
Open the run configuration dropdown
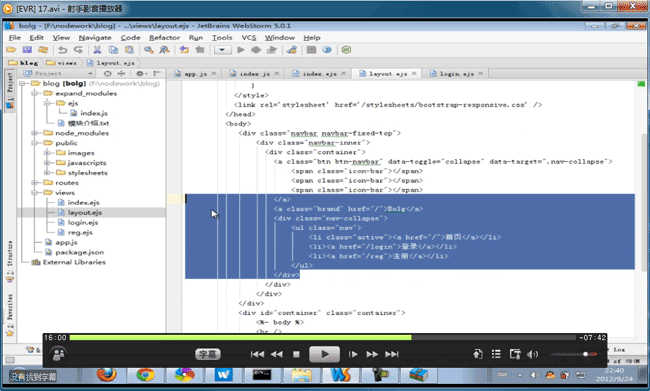[x=222, y=50]
